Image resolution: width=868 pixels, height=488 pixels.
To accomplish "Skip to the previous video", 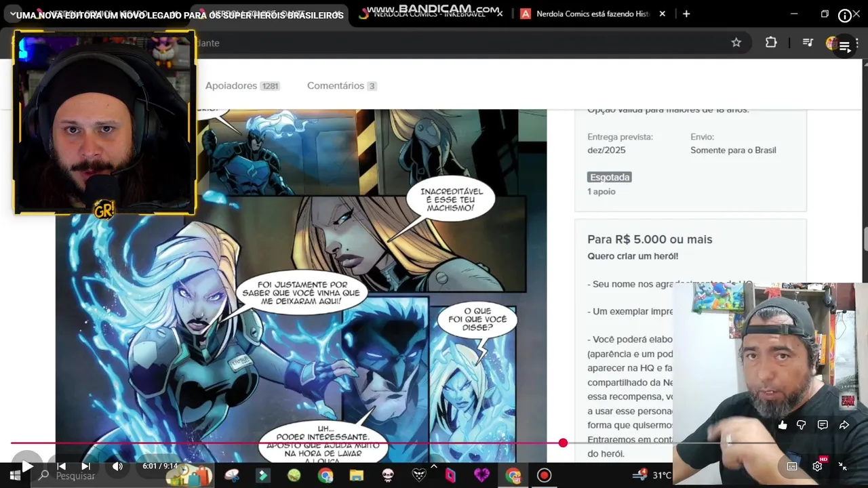I will click(61, 466).
